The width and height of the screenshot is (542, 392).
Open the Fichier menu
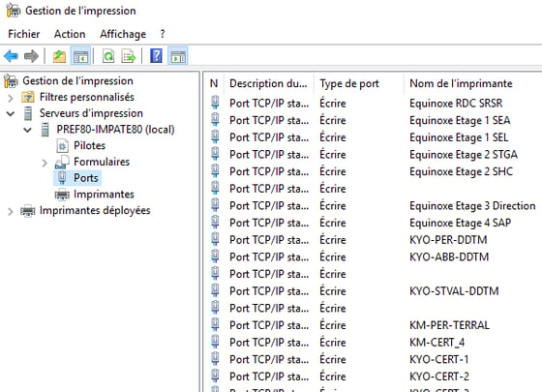click(x=24, y=34)
